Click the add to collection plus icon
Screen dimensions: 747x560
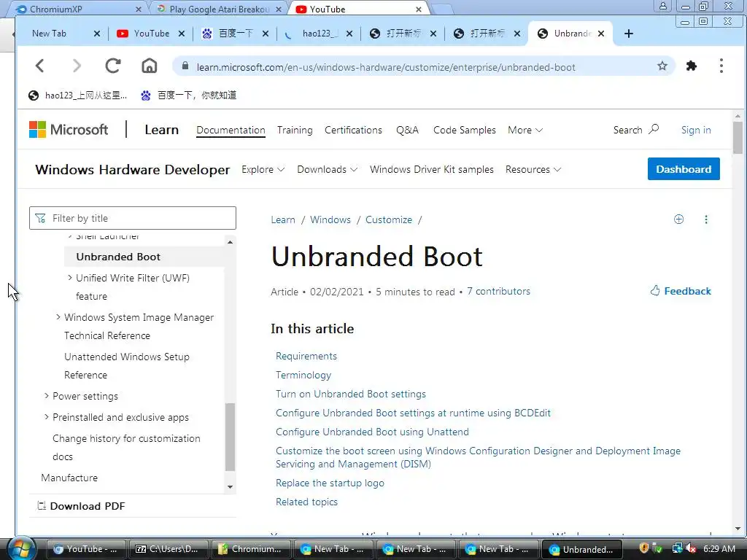[679, 219]
